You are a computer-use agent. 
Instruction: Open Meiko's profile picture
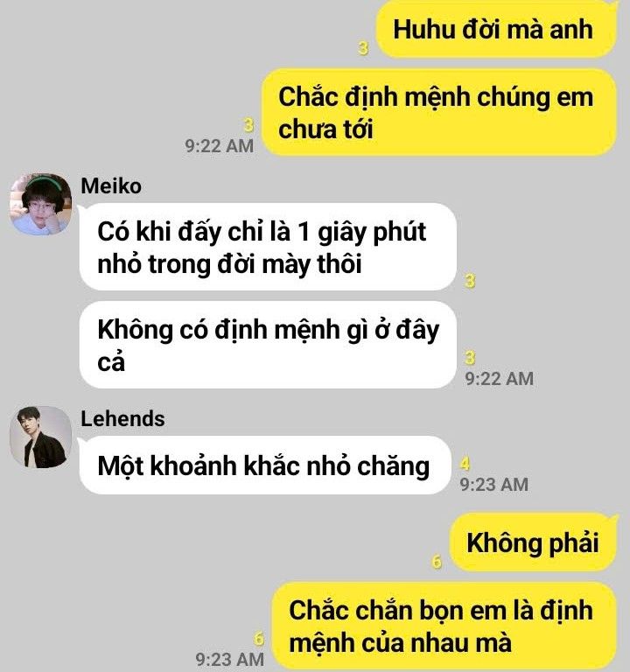(41, 204)
